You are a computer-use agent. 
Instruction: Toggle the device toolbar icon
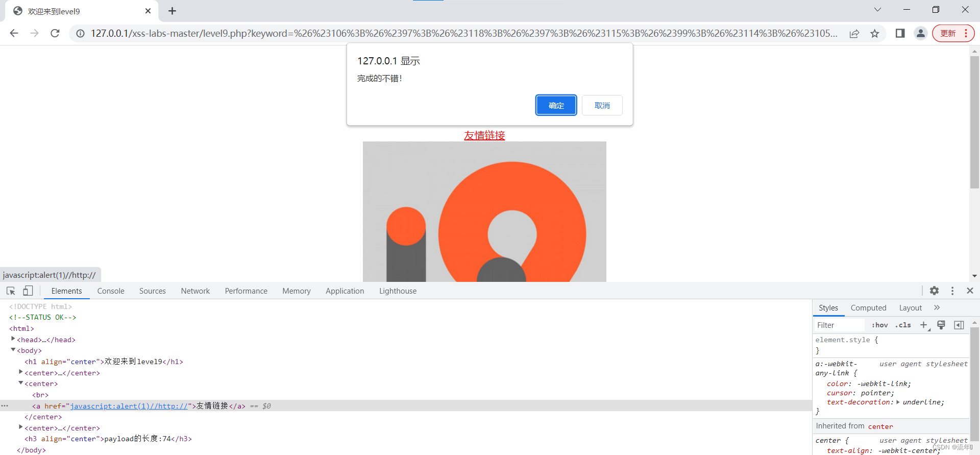tap(28, 291)
